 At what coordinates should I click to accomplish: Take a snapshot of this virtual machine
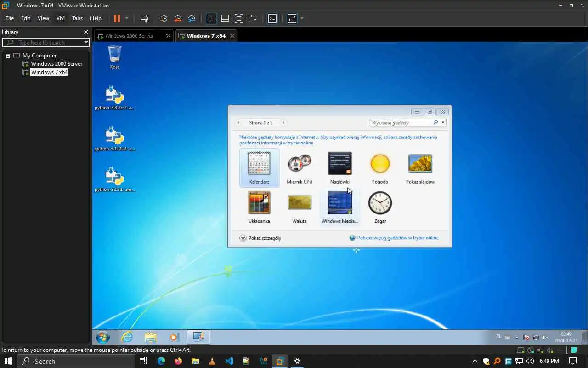point(164,18)
